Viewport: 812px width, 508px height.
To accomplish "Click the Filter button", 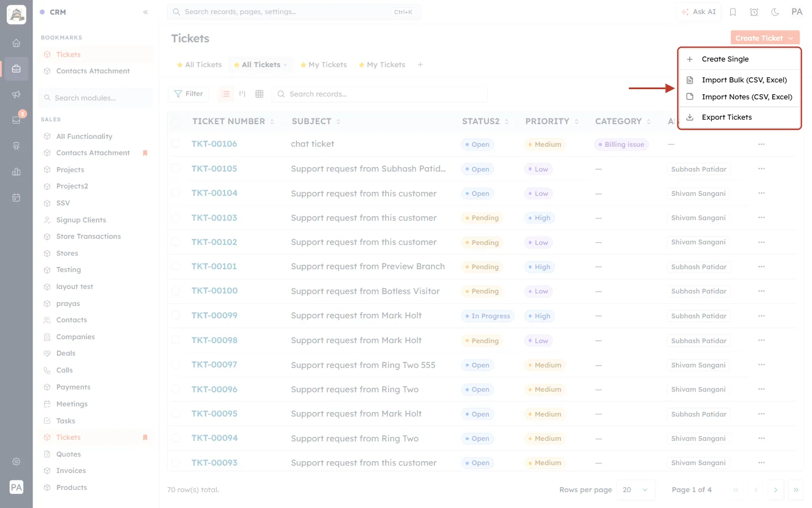I will (x=188, y=94).
